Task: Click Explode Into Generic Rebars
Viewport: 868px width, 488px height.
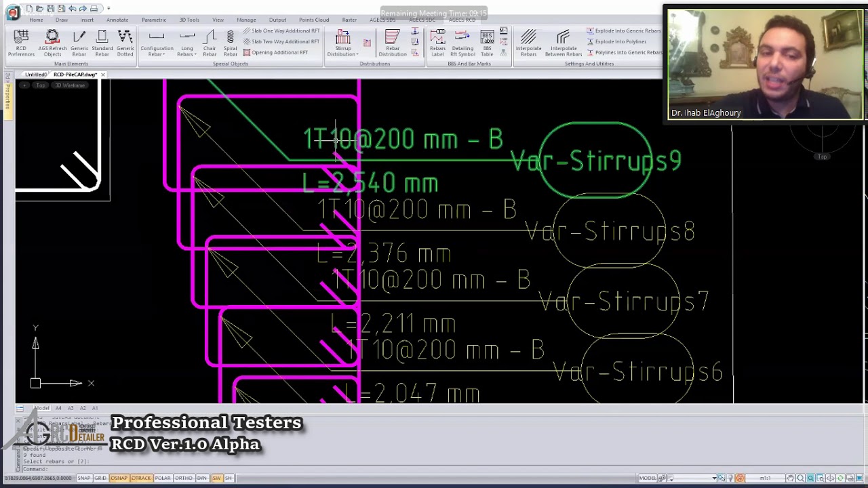Action: coord(624,30)
